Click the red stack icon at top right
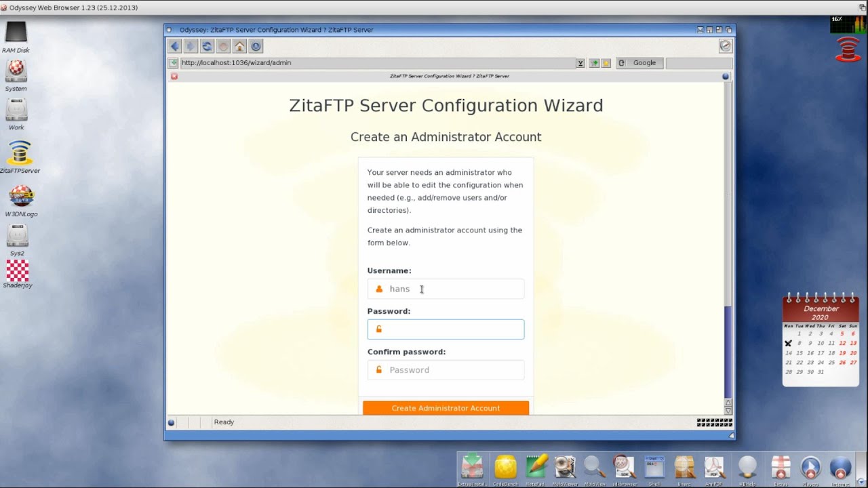The height and width of the screenshot is (488, 868). click(x=848, y=49)
